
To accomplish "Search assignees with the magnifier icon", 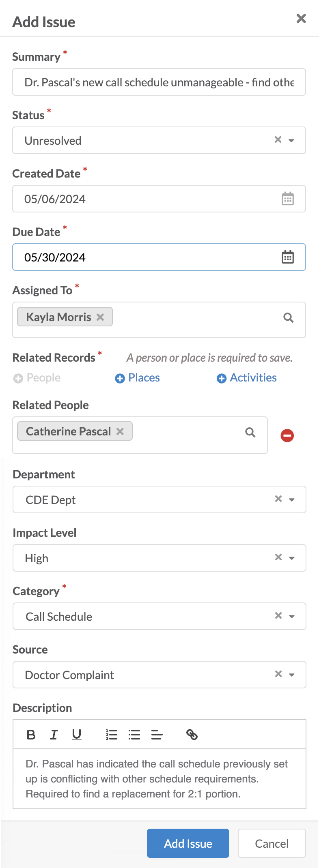I will (289, 318).
